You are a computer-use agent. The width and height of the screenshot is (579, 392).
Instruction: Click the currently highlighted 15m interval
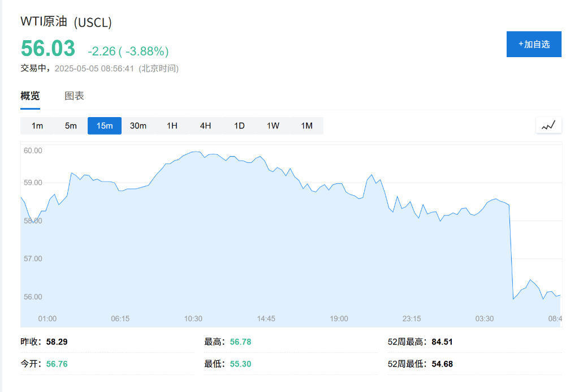tap(104, 126)
